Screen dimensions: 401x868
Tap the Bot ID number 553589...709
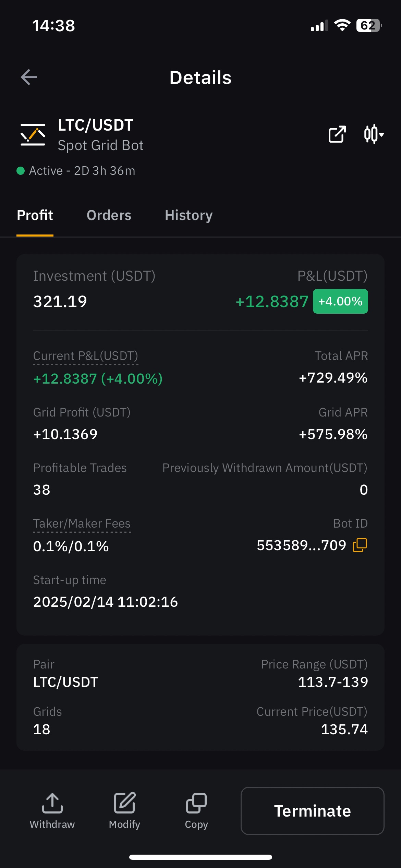(x=302, y=545)
